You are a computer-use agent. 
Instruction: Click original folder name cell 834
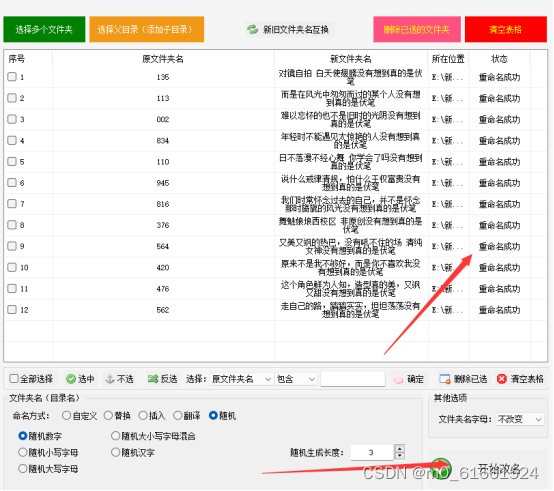click(163, 141)
